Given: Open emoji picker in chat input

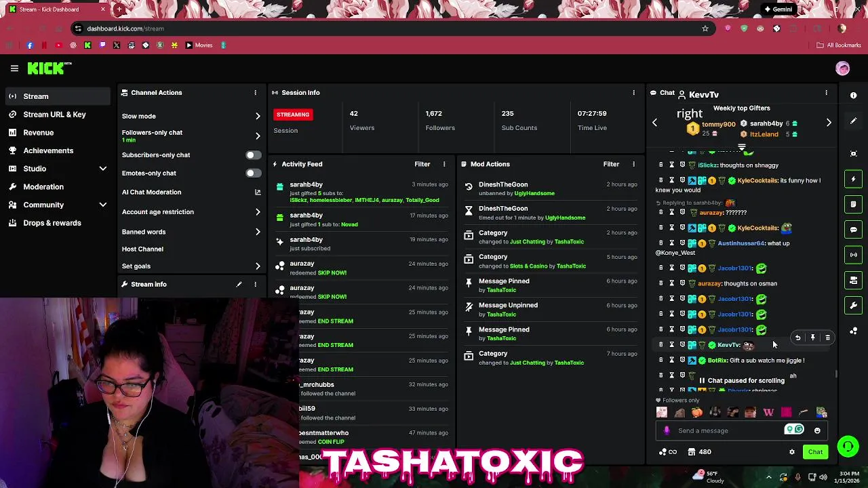Looking at the screenshot, I should (817, 430).
